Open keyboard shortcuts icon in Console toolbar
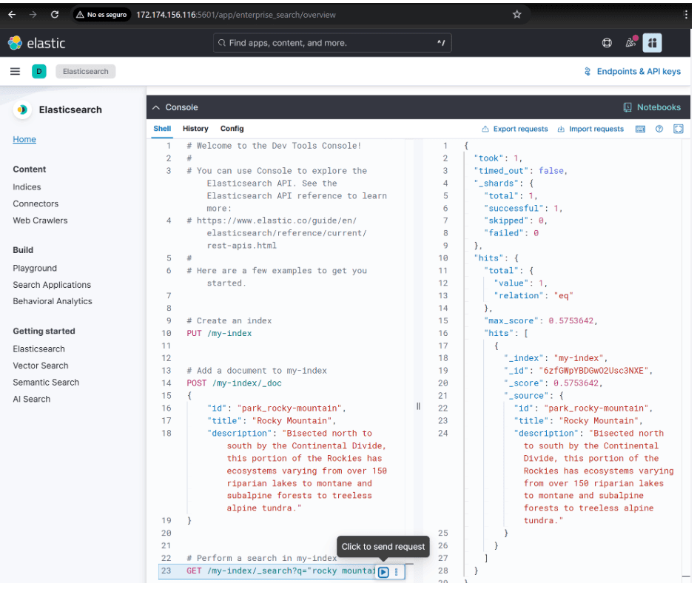 click(639, 128)
